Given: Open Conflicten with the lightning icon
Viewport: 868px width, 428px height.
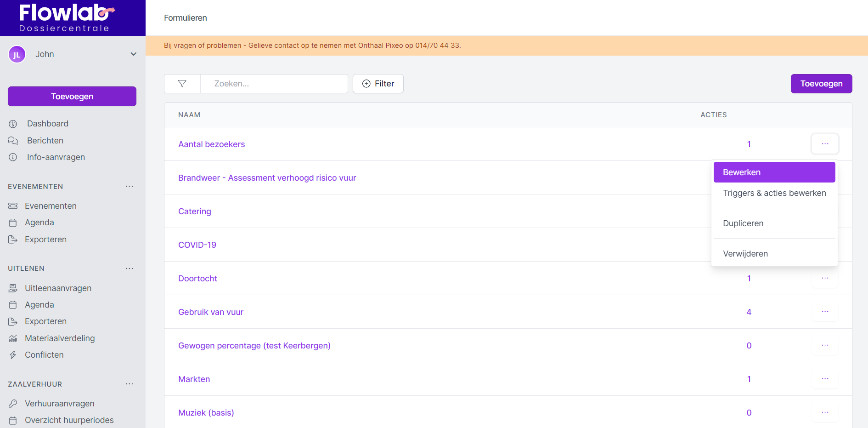Looking at the screenshot, I should (44, 355).
